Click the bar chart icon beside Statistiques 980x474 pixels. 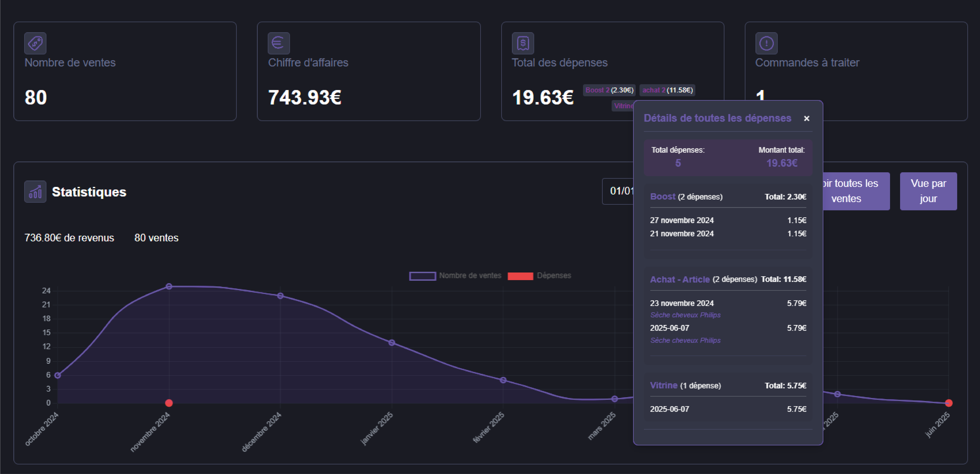(35, 192)
